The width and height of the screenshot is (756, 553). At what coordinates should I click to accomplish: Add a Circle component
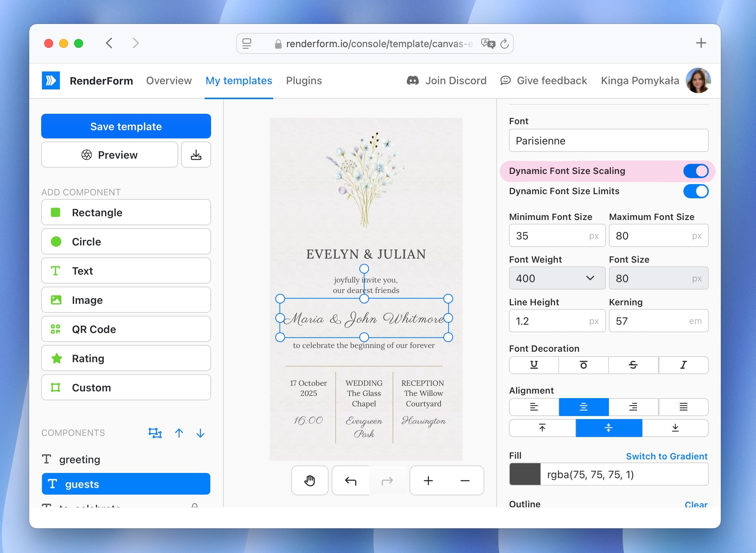click(x=126, y=241)
